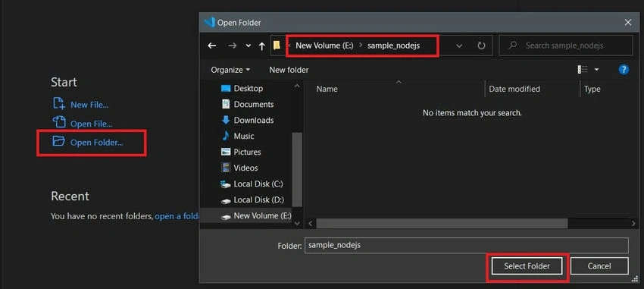
Task: Select sample_nodejs breadcrumb in address bar
Action: 393,46
